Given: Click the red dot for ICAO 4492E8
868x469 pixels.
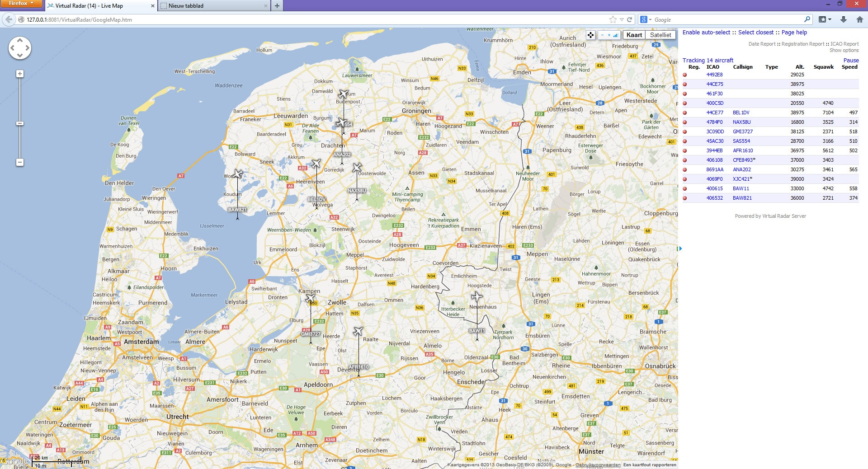Looking at the screenshot, I should coord(684,75).
